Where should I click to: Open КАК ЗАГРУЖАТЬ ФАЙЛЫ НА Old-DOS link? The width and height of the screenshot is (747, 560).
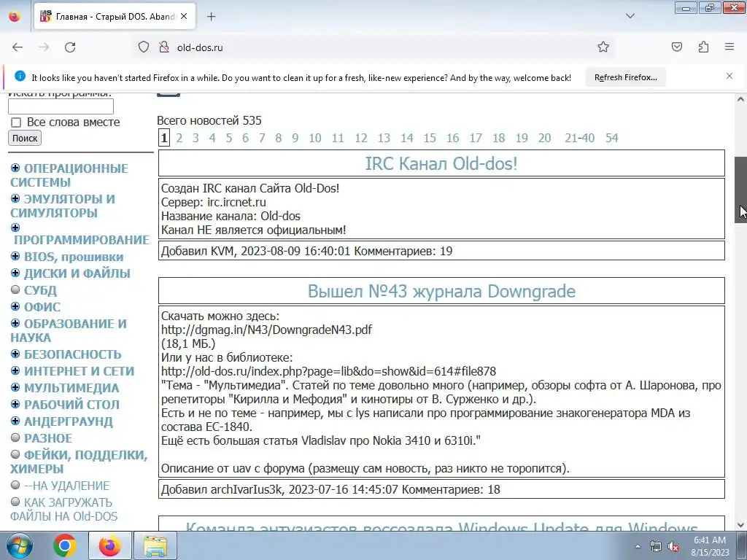[64, 509]
